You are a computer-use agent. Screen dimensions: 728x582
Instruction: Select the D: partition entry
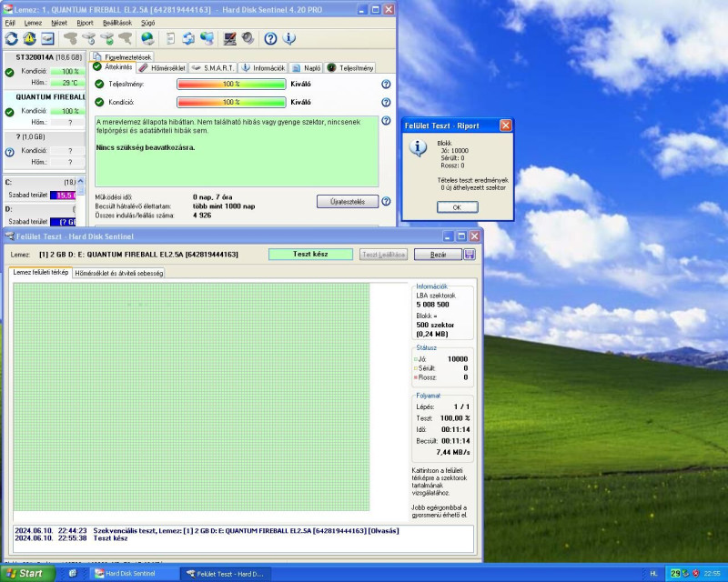pyautogui.click(x=40, y=215)
